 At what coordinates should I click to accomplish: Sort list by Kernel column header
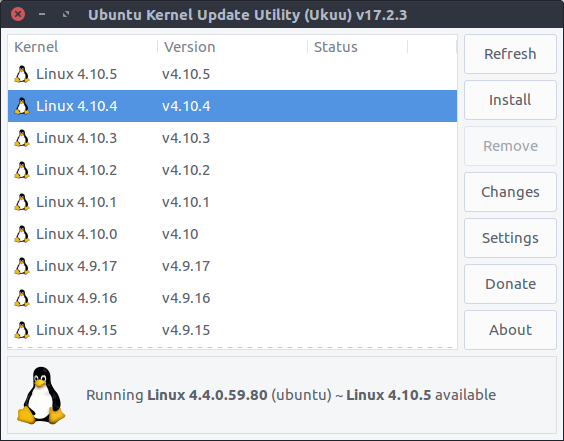(82, 47)
